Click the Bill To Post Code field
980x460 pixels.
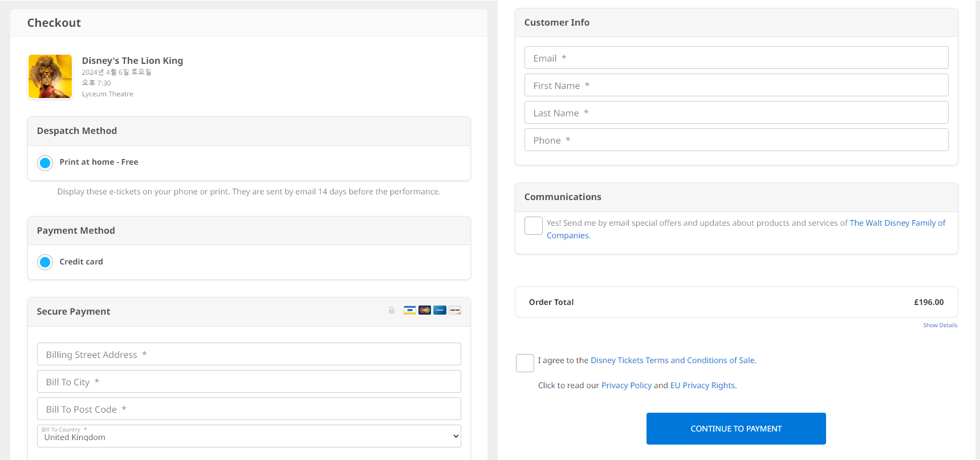click(x=249, y=409)
